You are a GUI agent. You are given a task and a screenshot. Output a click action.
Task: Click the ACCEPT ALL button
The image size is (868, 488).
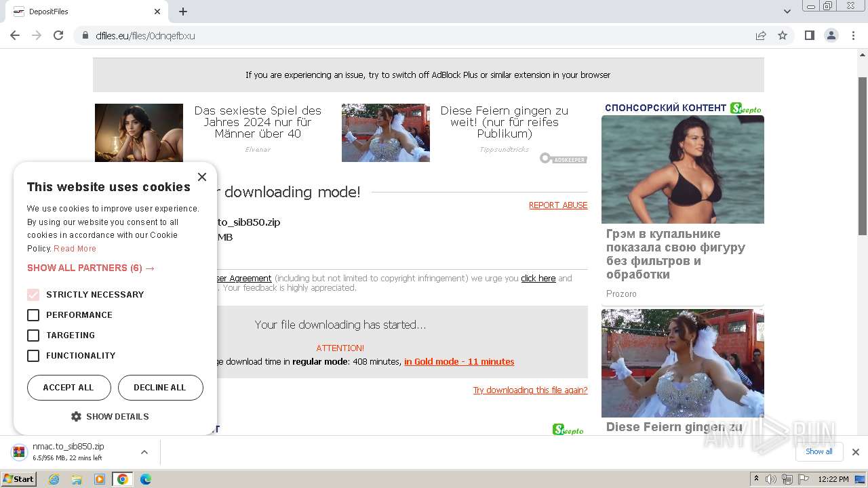[68, 388]
